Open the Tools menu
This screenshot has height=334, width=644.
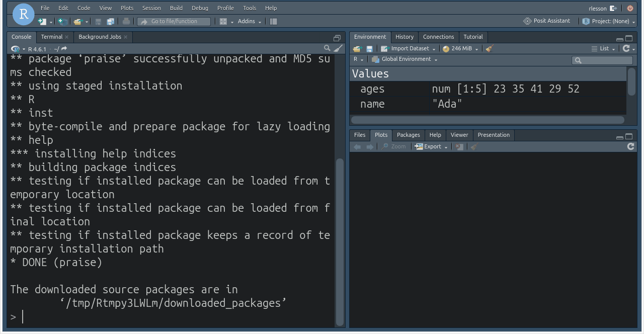[x=250, y=8]
